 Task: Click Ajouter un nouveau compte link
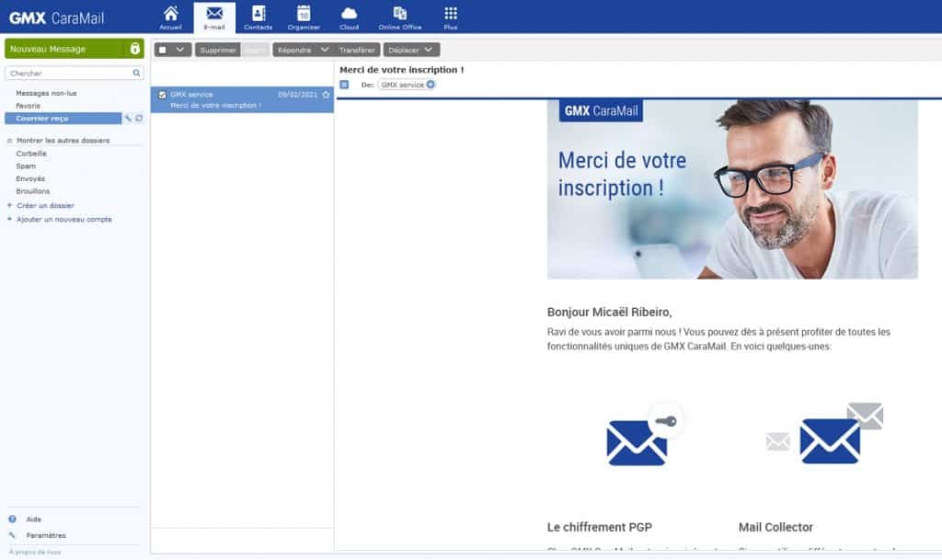coord(64,219)
